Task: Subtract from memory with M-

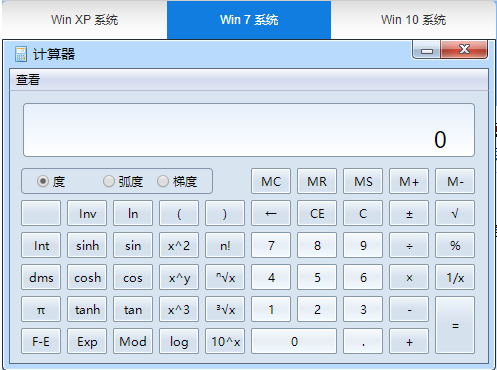Action: [x=455, y=181]
